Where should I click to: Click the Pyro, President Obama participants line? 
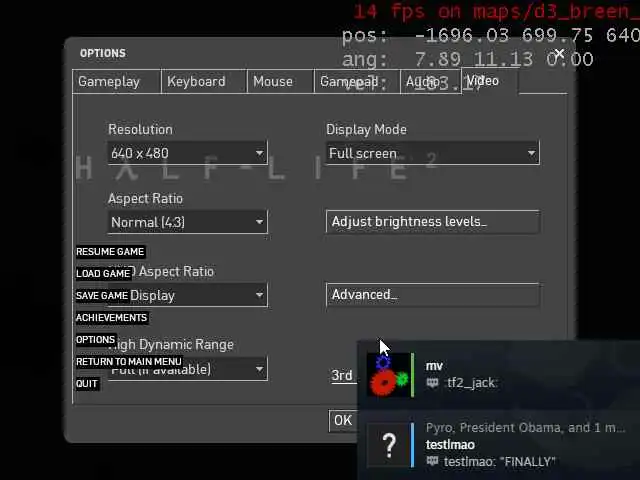coord(525,428)
